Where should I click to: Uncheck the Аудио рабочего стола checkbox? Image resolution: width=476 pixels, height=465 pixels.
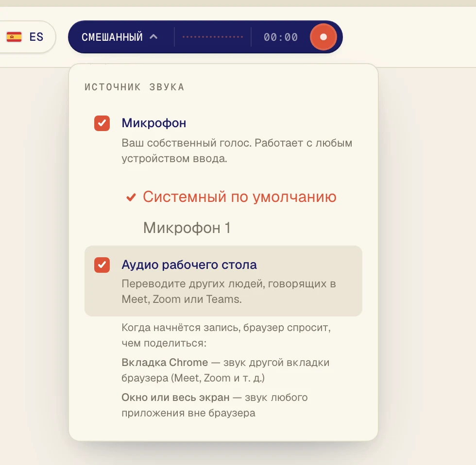point(102,265)
